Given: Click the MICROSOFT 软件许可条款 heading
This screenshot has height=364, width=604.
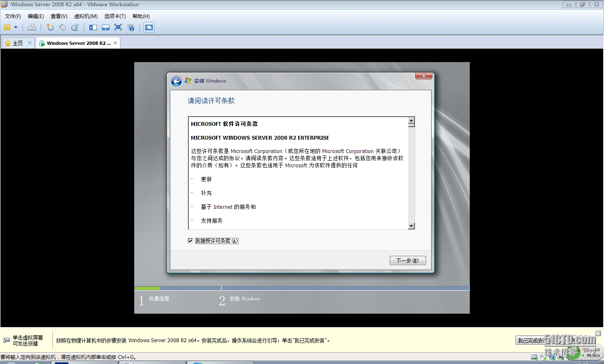Looking at the screenshot, I should click(x=224, y=124).
